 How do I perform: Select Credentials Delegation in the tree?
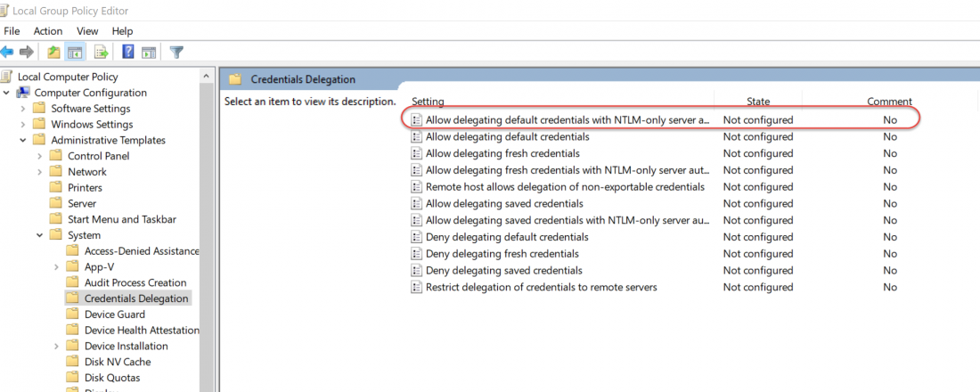pyautogui.click(x=136, y=298)
